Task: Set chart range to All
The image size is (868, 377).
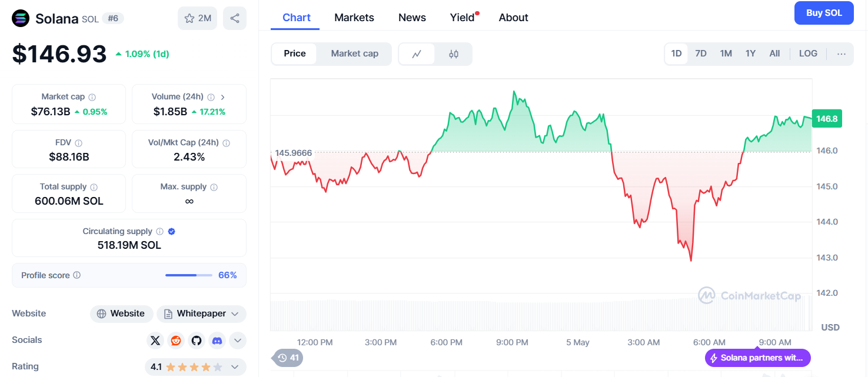Action: 775,54
